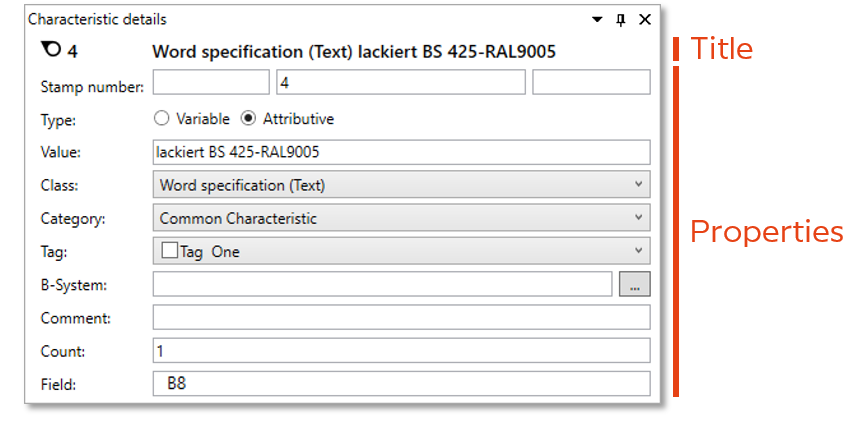Click the Field box showing B8
Image resolution: width=863 pixels, height=423 pixels.
(x=401, y=384)
